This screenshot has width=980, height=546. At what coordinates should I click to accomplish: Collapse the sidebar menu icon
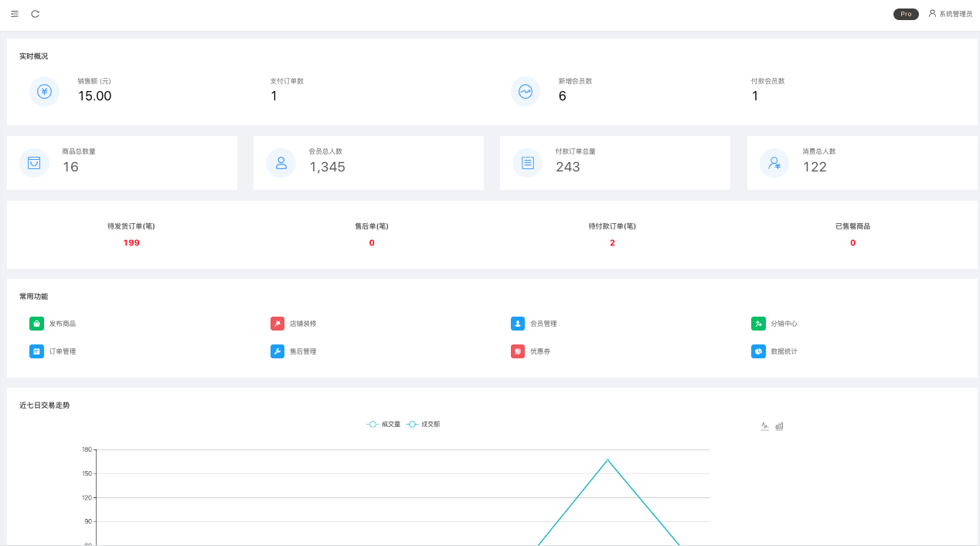tap(15, 14)
